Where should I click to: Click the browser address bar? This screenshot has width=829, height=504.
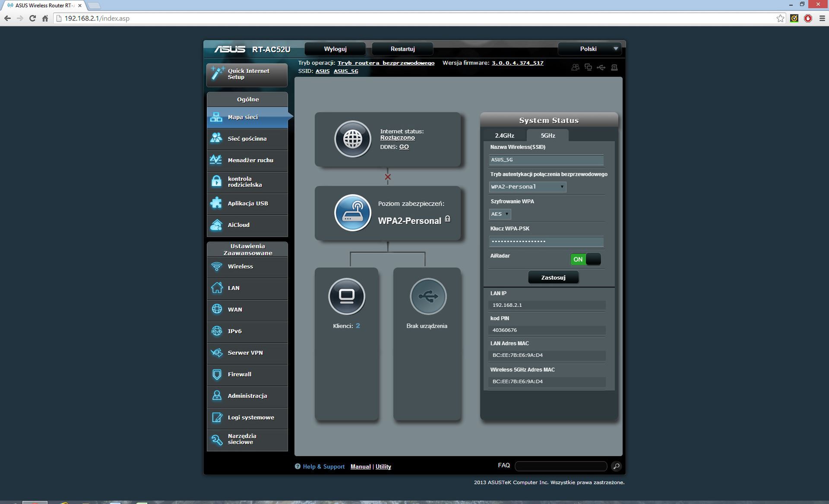pos(414,18)
